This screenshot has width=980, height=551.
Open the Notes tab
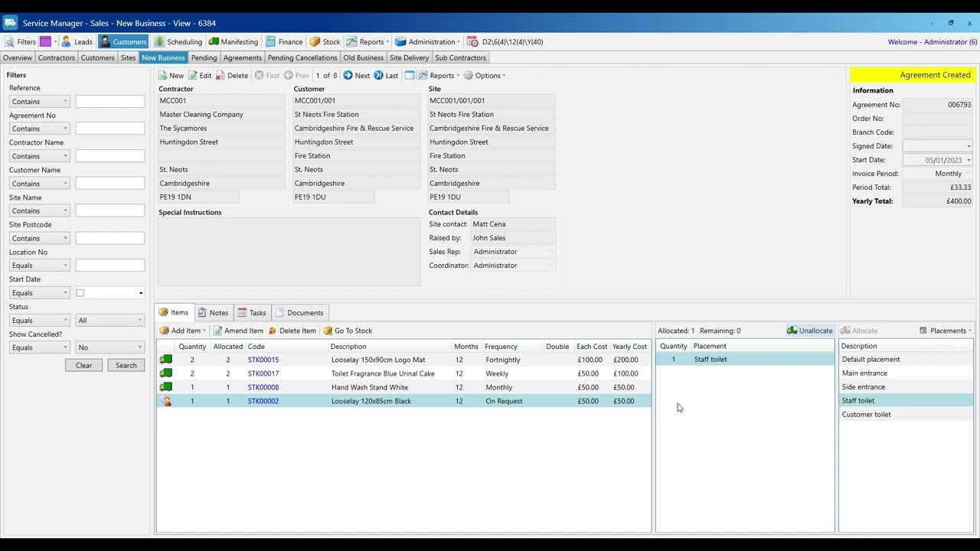click(x=213, y=312)
